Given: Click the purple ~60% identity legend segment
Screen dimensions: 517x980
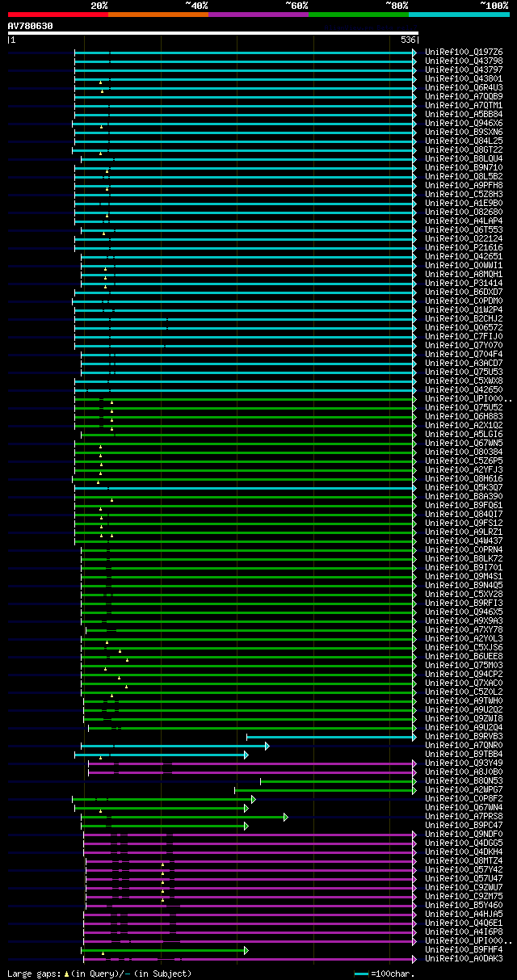Looking at the screenshot, I should click(258, 15).
